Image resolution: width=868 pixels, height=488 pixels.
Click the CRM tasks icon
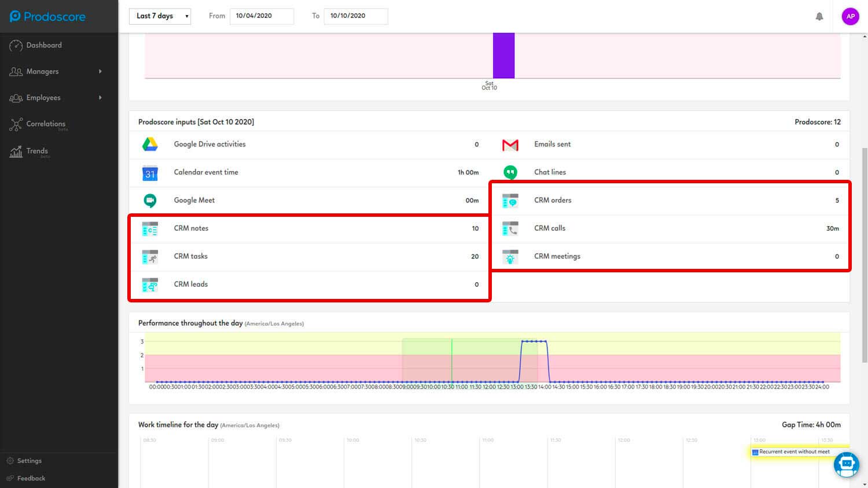point(150,257)
